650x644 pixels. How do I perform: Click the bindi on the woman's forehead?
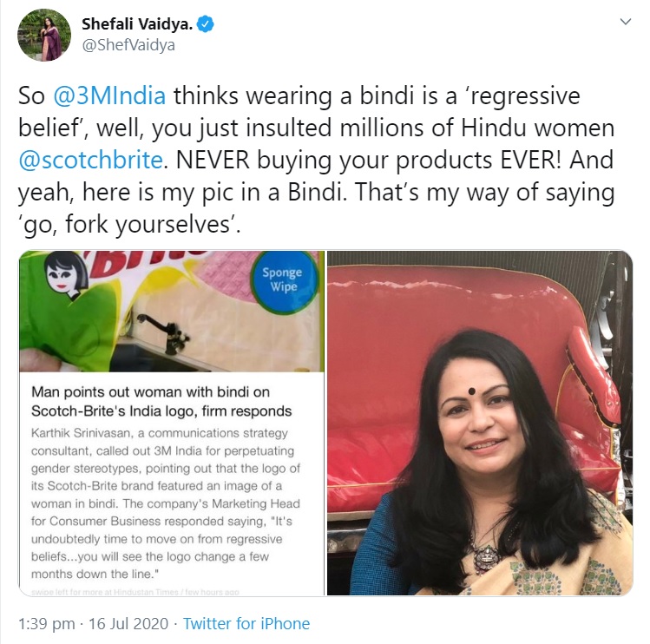click(472, 391)
